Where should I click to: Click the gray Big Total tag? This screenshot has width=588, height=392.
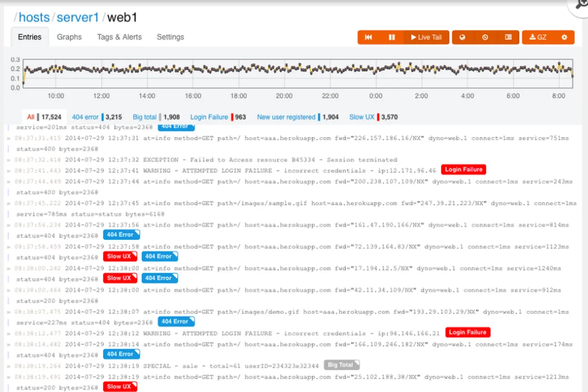342,365
